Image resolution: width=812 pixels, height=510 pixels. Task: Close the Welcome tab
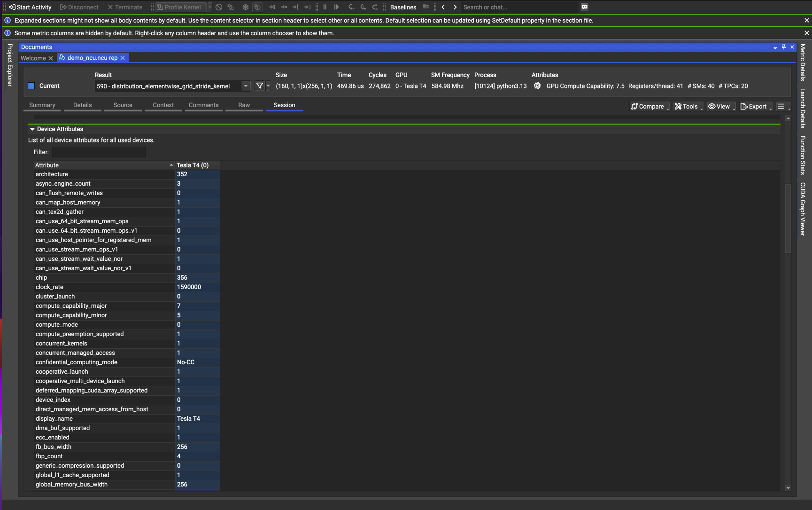(51, 58)
